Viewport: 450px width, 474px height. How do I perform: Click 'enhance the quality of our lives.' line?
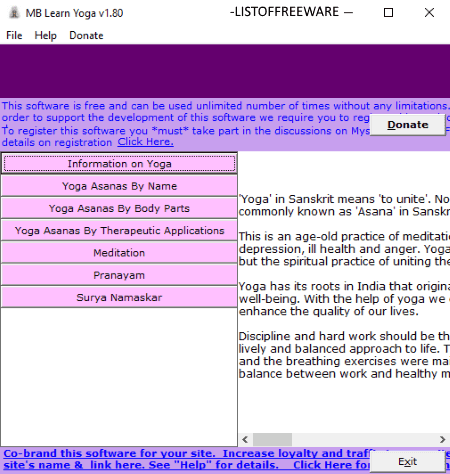pyautogui.click(x=329, y=311)
